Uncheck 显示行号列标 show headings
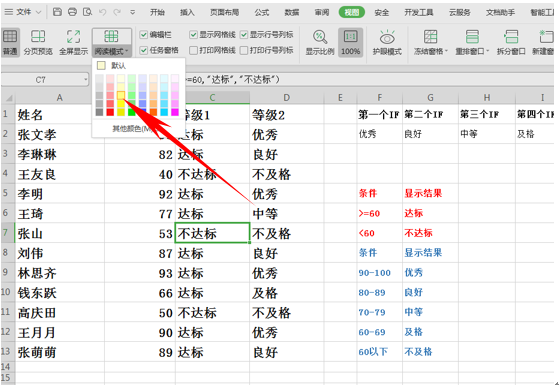 click(x=244, y=35)
